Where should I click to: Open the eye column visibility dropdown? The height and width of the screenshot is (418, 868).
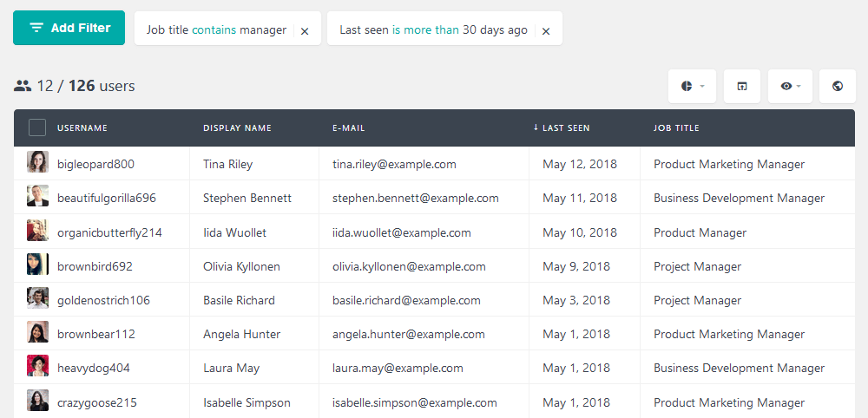790,86
